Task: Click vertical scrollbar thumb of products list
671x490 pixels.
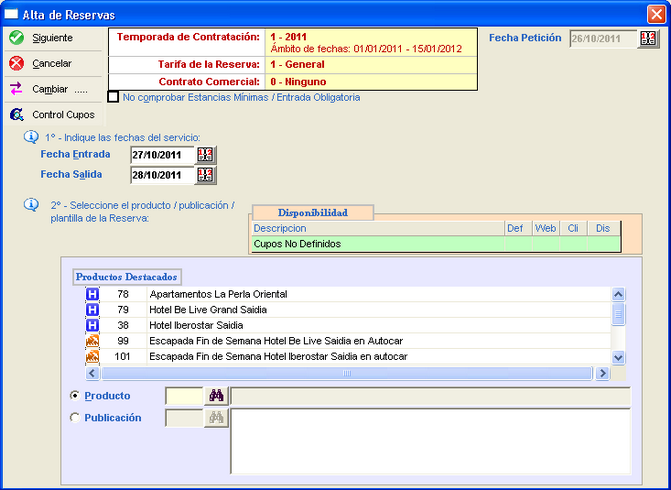Action: (x=618, y=315)
